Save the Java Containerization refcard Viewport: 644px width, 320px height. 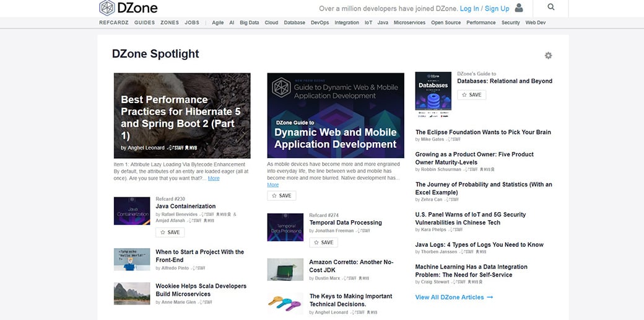(170, 233)
